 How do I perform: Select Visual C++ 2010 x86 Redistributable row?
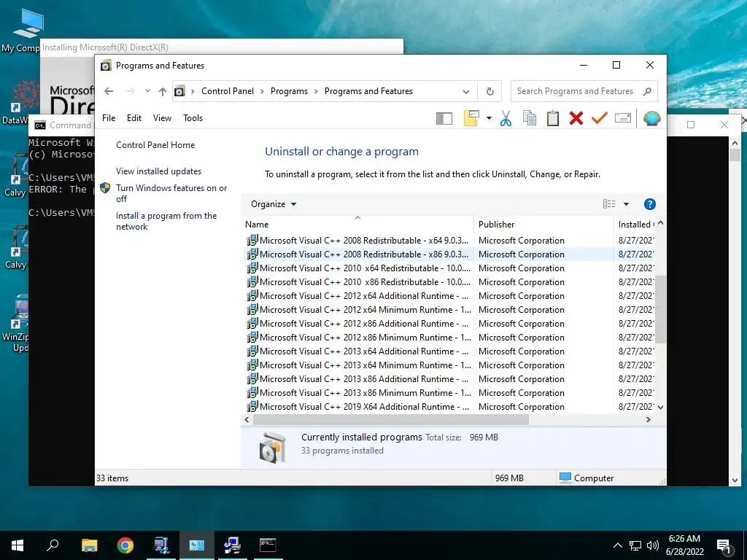pos(449,282)
